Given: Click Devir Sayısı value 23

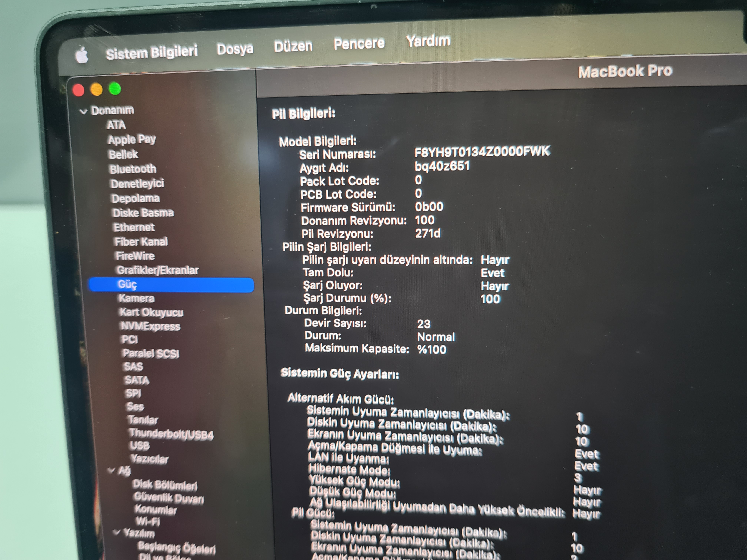Looking at the screenshot, I should [x=424, y=324].
